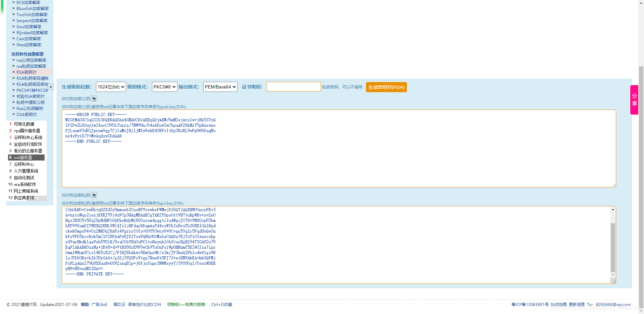Focus the 证书密码 input field
This screenshot has width=644, height=314.
[x=293, y=86]
